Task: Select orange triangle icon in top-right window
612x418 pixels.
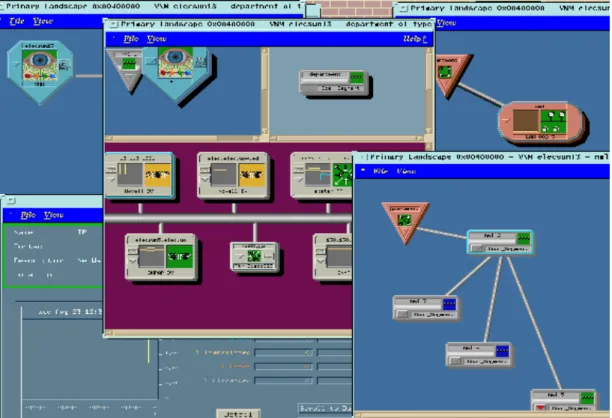Action: (453, 74)
